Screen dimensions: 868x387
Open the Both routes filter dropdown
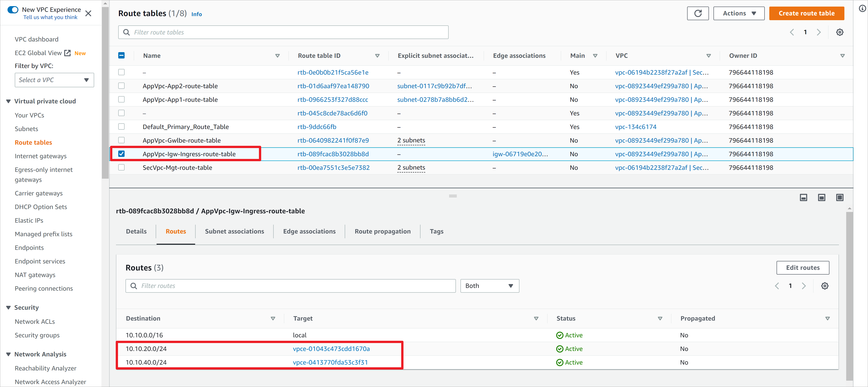pyautogui.click(x=490, y=286)
